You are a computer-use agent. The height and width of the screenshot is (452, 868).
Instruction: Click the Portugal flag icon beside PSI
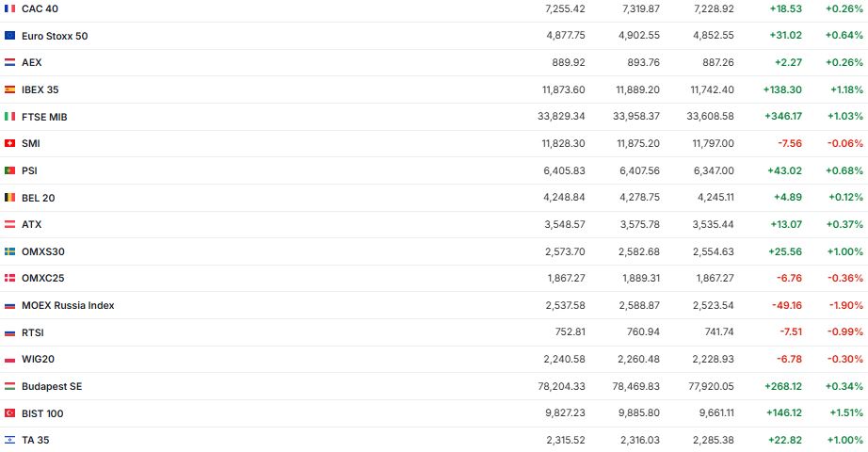point(10,170)
